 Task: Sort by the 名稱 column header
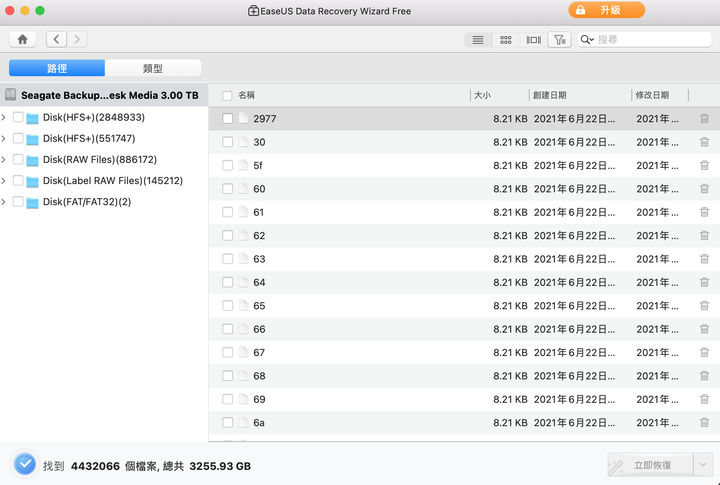click(247, 95)
